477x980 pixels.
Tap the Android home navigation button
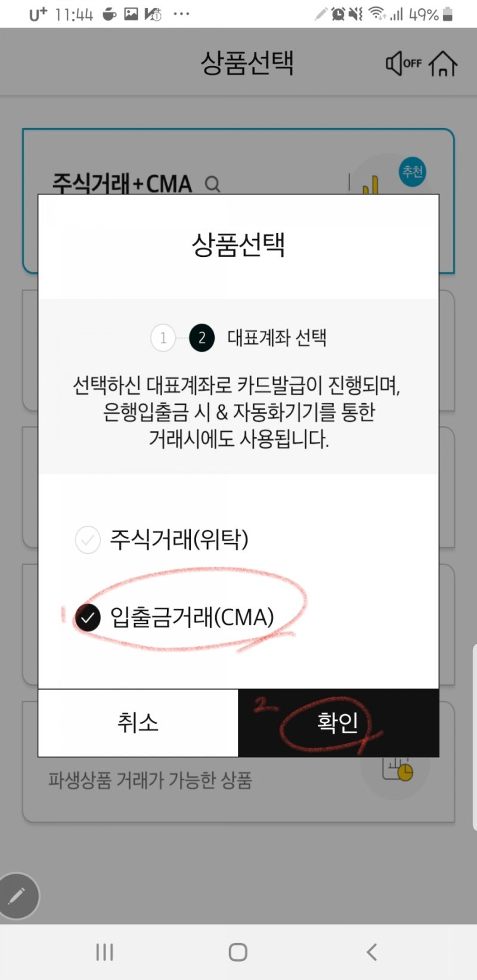coord(238,952)
